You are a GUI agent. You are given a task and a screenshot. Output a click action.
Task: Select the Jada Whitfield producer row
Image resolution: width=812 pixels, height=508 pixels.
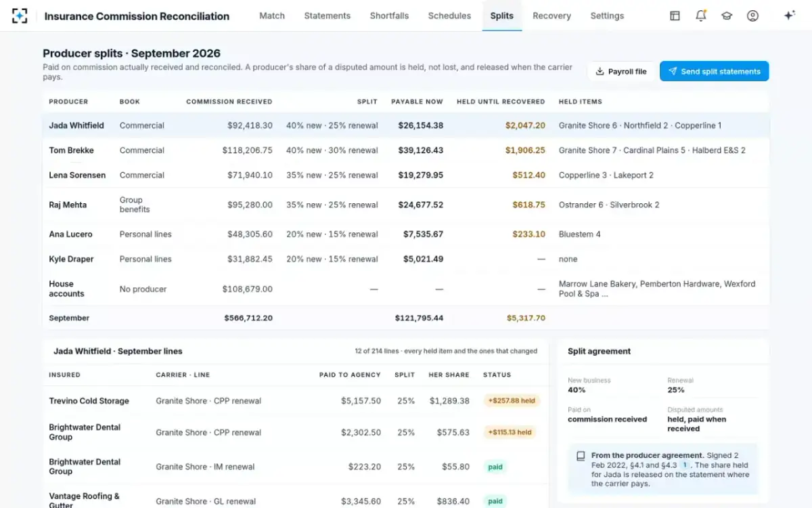click(x=406, y=125)
